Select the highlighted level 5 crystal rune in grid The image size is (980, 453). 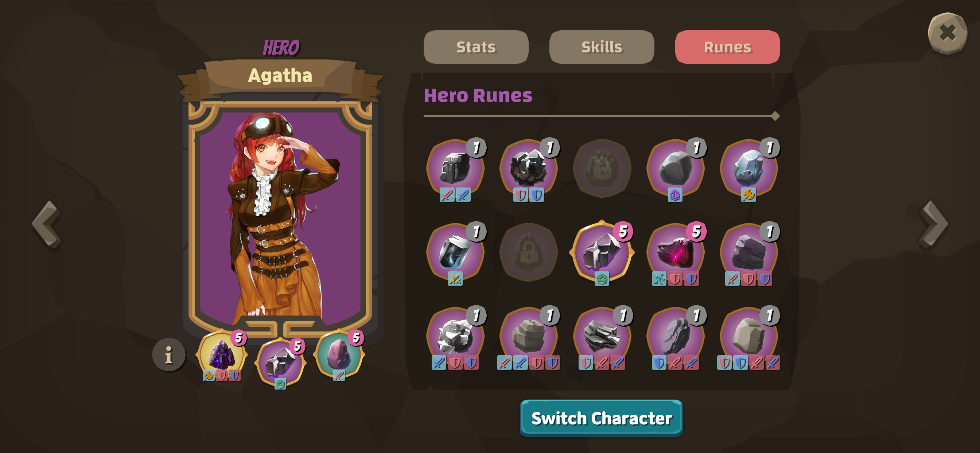tap(602, 252)
